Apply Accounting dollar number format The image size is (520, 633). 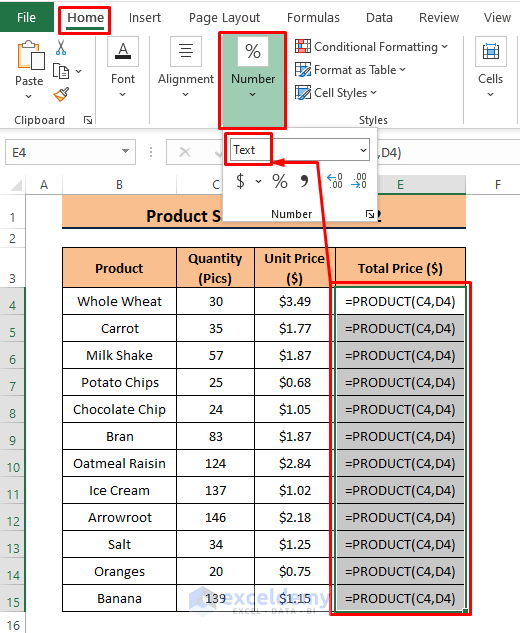240,181
